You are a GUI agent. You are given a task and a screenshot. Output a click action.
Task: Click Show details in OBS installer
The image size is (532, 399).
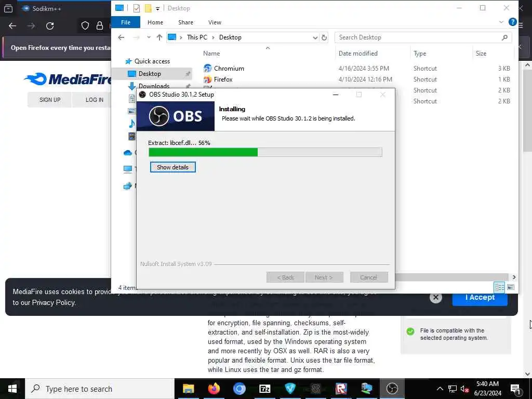[x=172, y=167]
